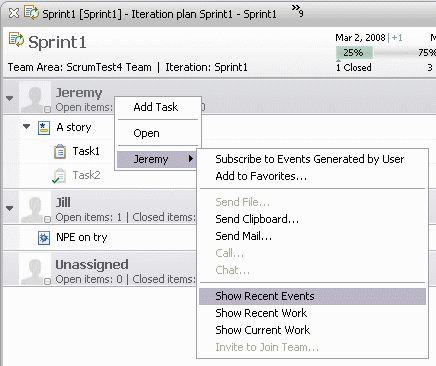Viewport: 436px width, 366px height.
Task: Click the Unassigned group name heading
Action: (x=92, y=265)
